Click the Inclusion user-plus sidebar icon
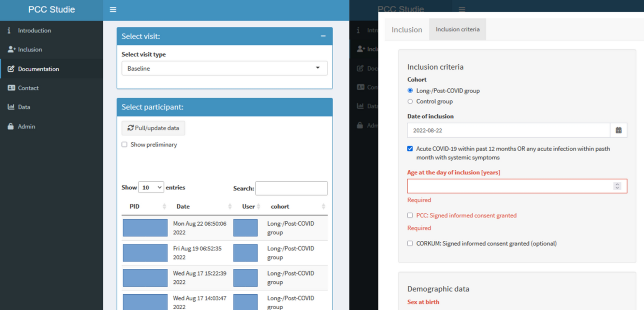 [11, 50]
